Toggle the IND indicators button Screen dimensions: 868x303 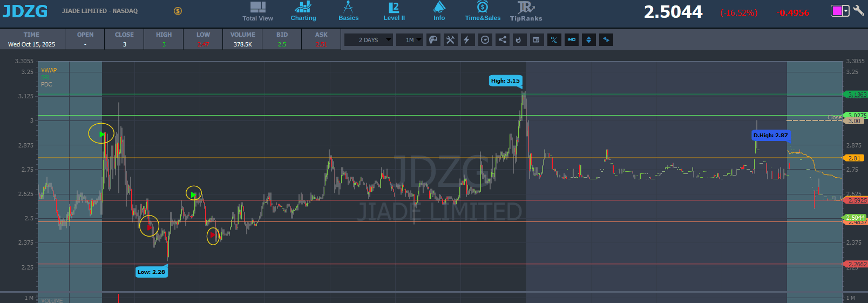571,39
